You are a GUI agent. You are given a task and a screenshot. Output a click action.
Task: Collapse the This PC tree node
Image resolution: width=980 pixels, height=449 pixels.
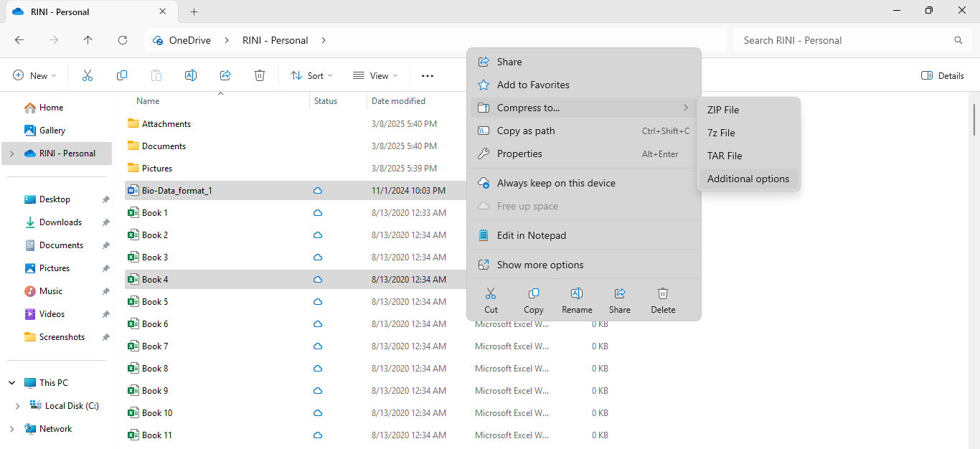pos(11,383)
